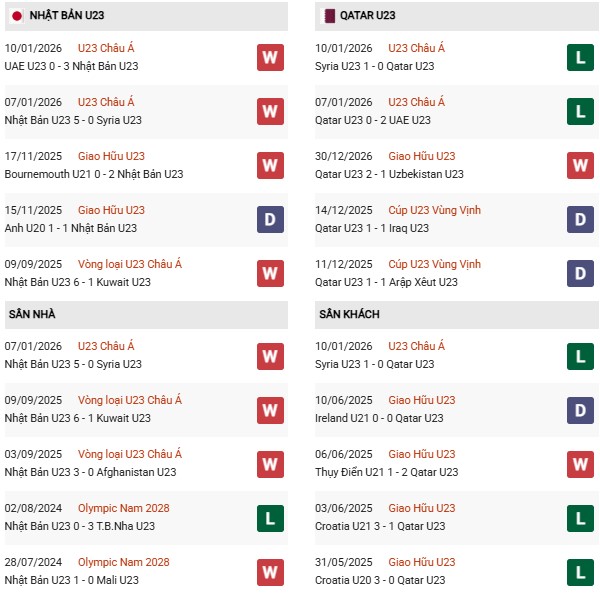Click L badge for Japan vs T.B.Nha U23
Screen dimensions: 600x593
pos(270,517)
